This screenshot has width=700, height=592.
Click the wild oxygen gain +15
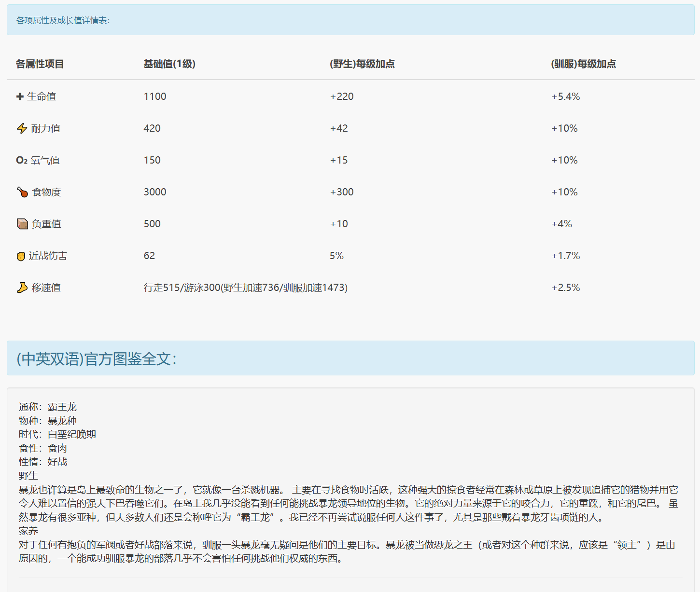click(339, 160)
